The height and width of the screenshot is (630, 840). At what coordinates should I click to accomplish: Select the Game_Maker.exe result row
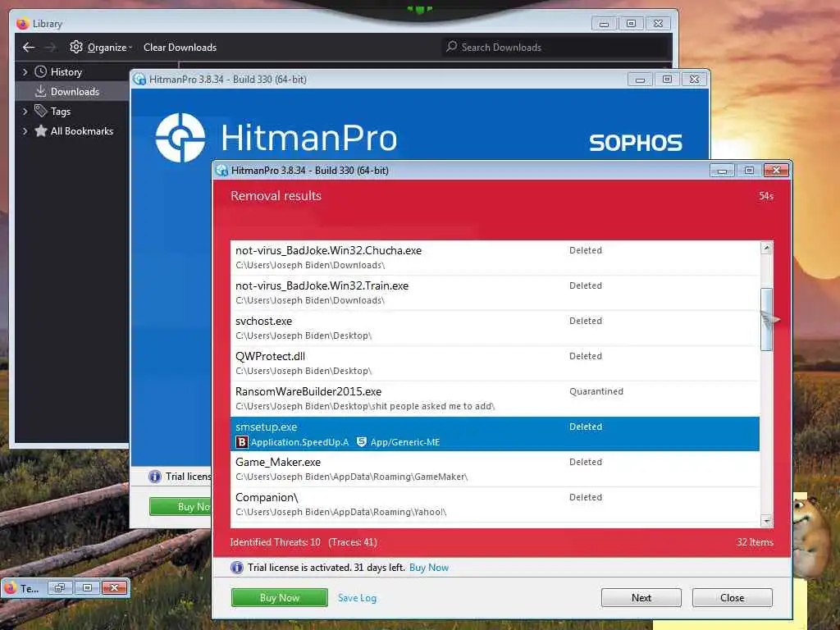point(495,469)
